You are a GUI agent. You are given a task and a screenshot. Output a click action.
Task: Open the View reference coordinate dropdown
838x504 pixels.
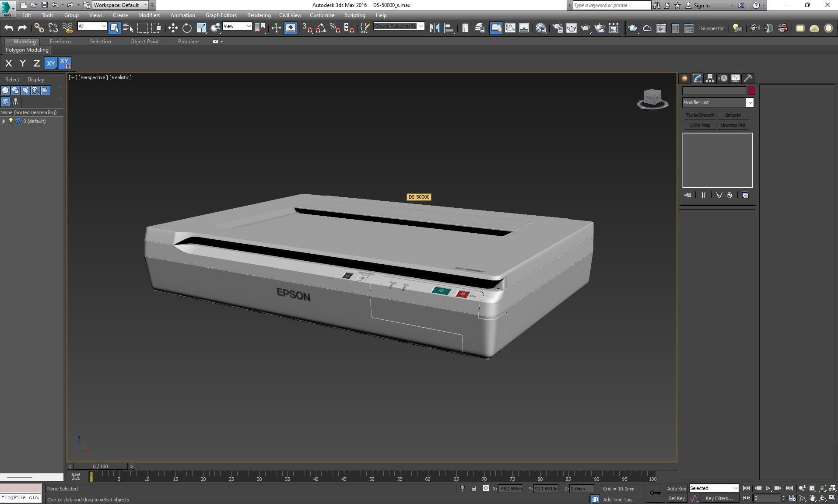(x=237, y=26)
